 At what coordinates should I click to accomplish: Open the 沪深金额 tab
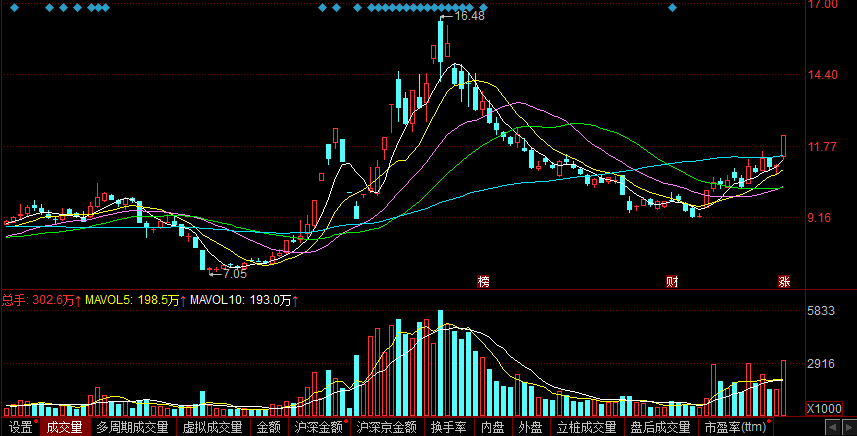point(319,427)
